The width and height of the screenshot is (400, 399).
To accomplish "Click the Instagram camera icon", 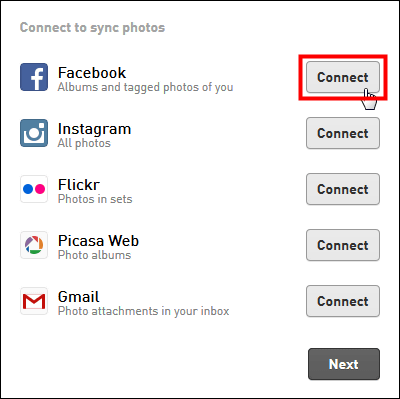I will (34, 133).
